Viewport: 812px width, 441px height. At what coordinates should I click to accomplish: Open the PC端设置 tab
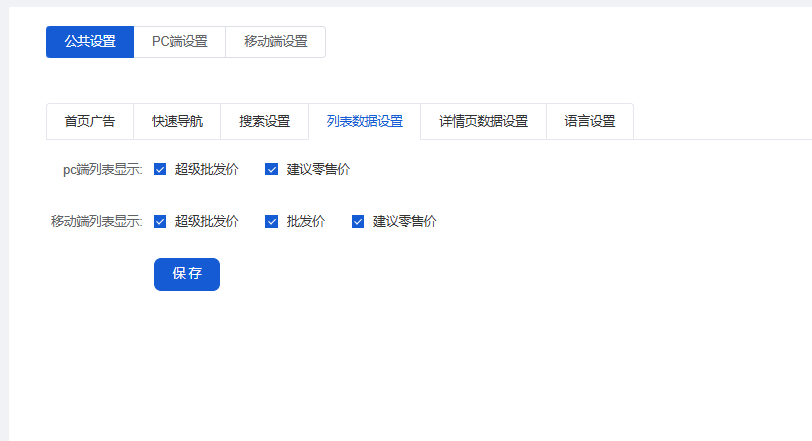click(x=180, y=42)
